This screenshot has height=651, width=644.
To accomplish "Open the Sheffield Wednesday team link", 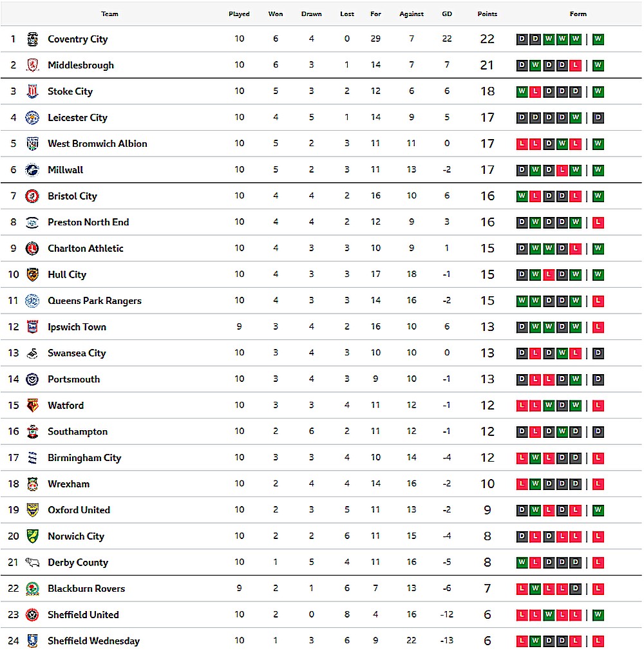I will [x=93, y=641].
